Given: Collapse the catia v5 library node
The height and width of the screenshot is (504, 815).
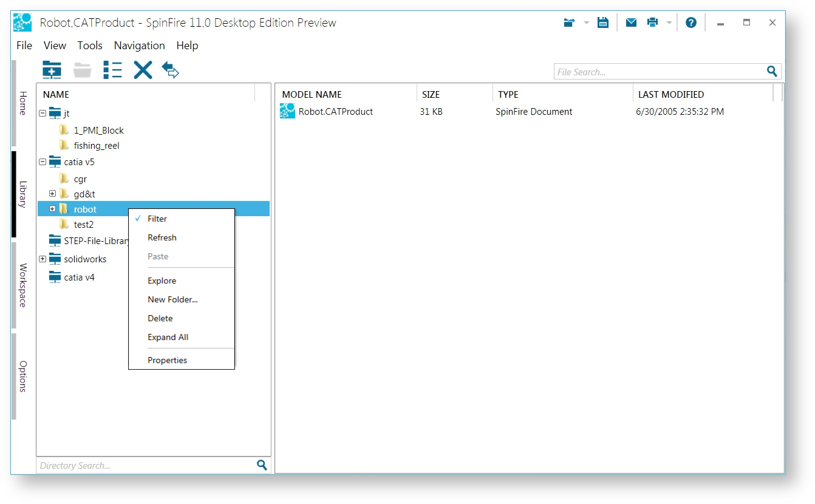Looking at the screenshot, I should 43,162.
